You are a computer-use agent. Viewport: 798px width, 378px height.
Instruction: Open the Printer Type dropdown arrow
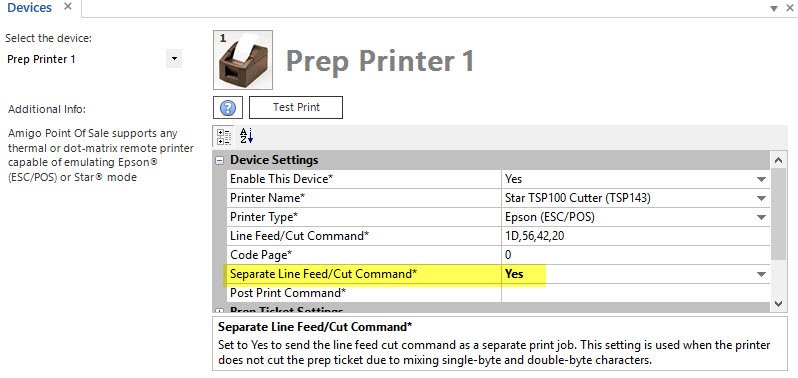[761, 217]
